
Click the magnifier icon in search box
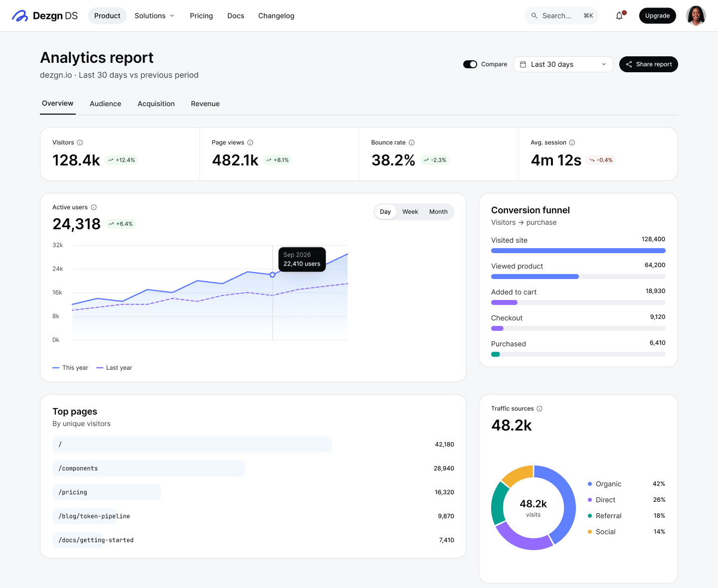[535, 16]
